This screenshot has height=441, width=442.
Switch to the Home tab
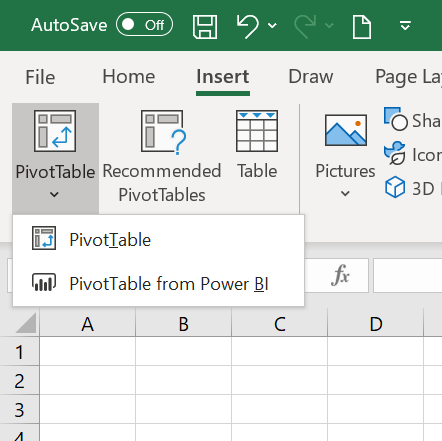click(x=129, y=77)
